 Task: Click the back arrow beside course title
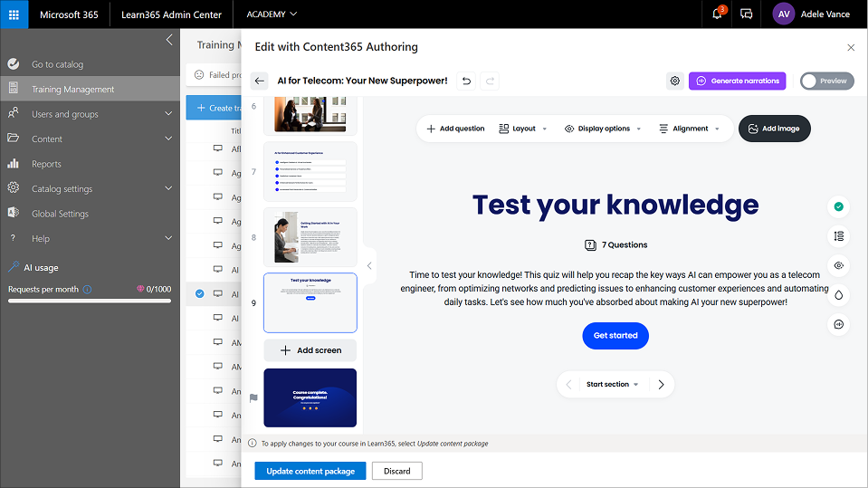[260, 81]
